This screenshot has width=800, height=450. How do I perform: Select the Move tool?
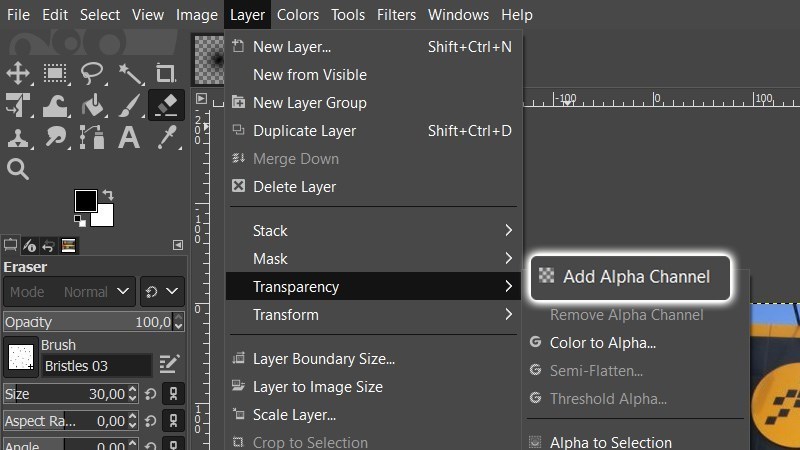(x=18, y=73)
